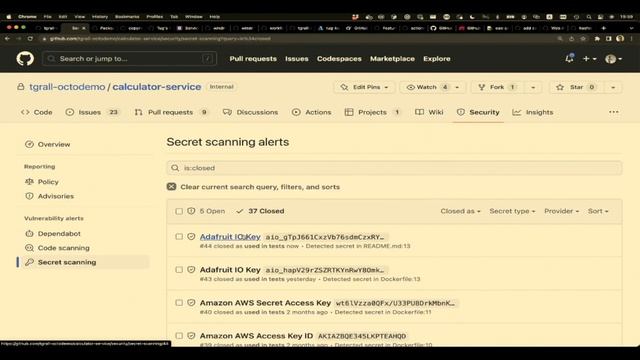Viewport: 640px width, 360px height.
Task: Switch to the repository Pull requests tab
Action: [171, 112]
